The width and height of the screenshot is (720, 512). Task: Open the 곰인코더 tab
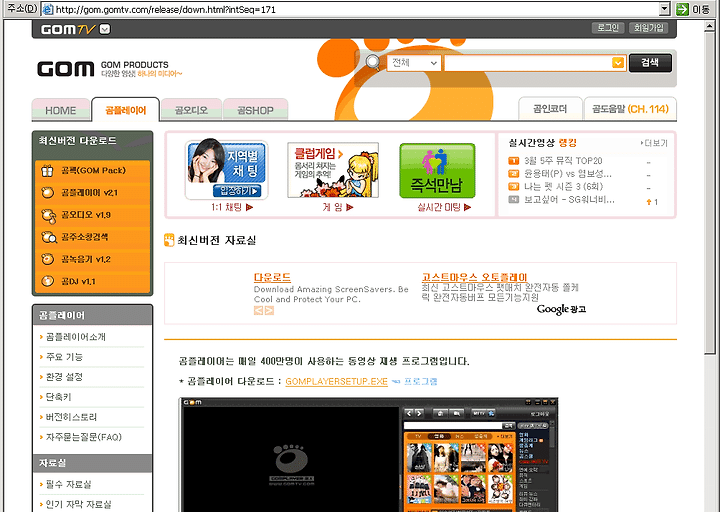point(550,109)
